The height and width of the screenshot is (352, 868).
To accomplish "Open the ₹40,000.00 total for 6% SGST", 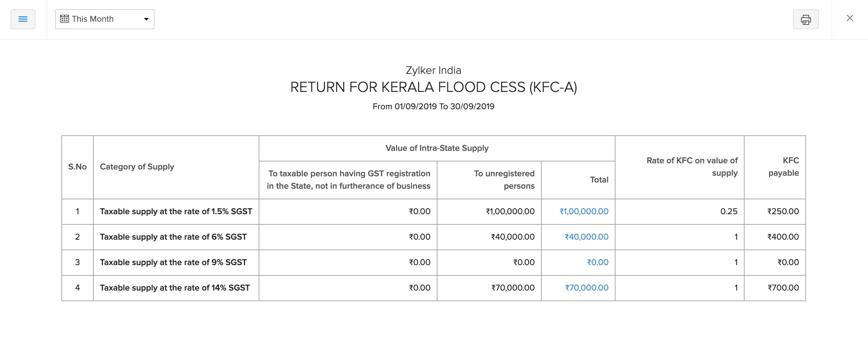I will (x=586, y=237).
